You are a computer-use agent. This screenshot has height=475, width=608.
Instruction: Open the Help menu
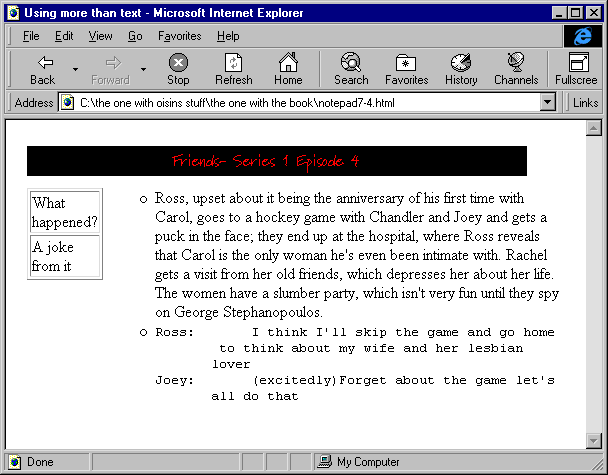tap(228, 36)
